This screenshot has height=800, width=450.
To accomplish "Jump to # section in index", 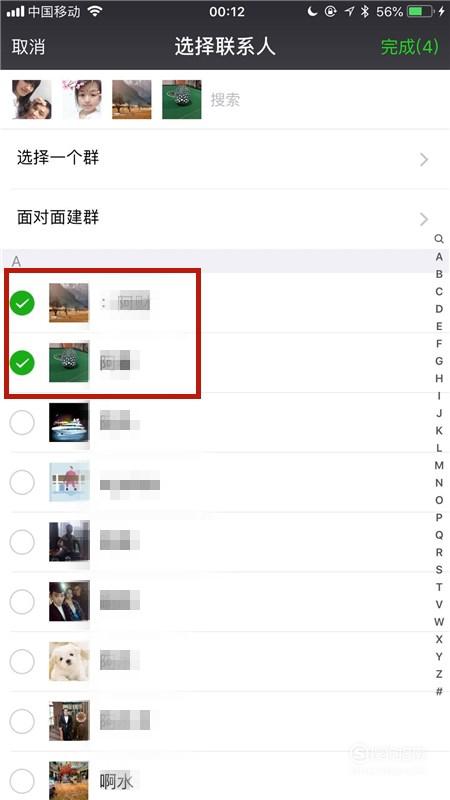I will (439, 691).
